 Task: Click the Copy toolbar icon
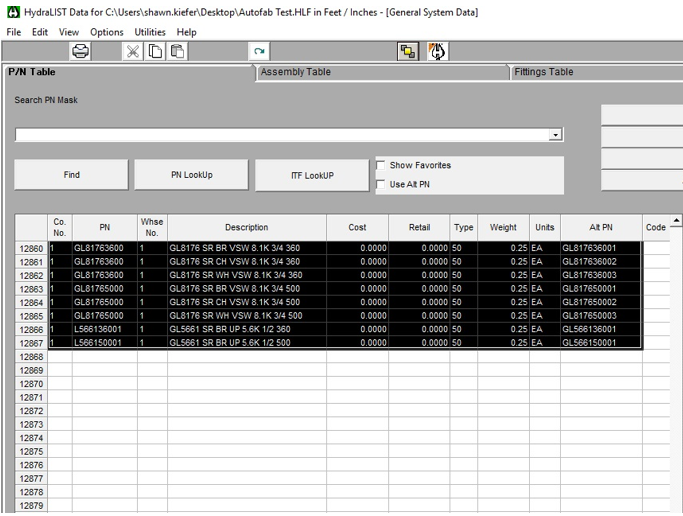click(x=156, y=51)
